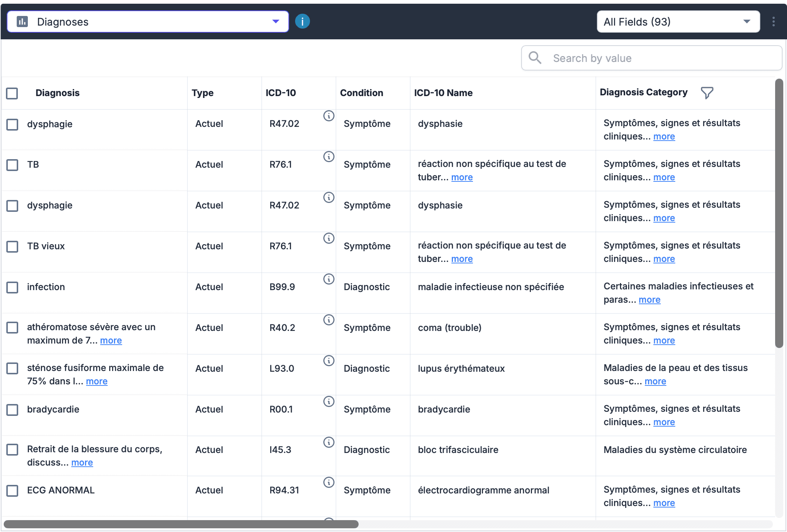Open the Diagnoses view dropdown
Image resolution: width=787 pixels, height=532 pixels.
click(x=148, y=21)
